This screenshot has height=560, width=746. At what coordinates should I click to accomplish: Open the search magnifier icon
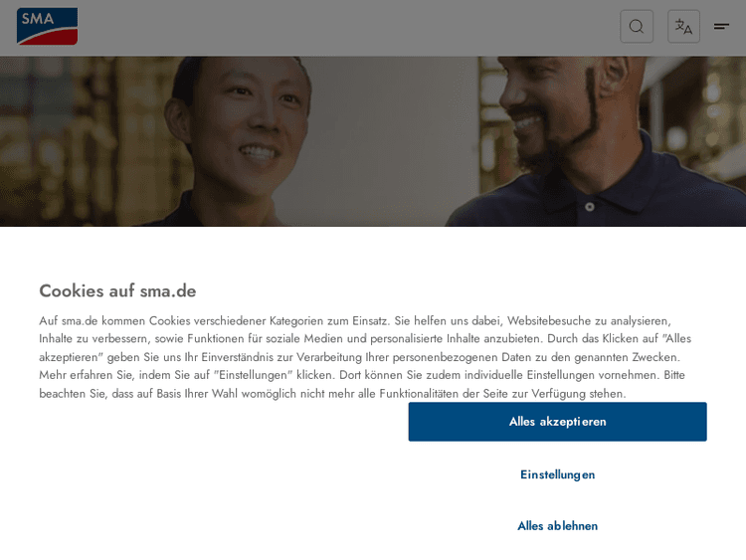click(637, 27)
